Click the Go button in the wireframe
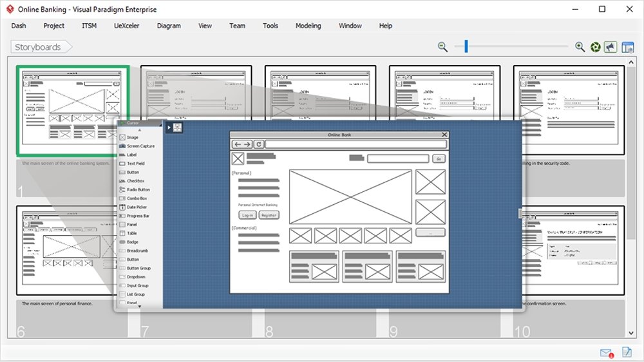This screenshot has width=644, height=362. [439, 158]
